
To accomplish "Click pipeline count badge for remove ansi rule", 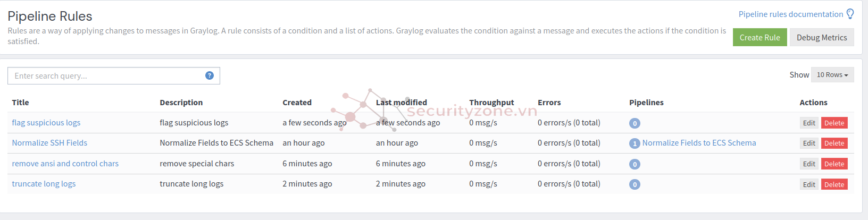I will point(635,164).
